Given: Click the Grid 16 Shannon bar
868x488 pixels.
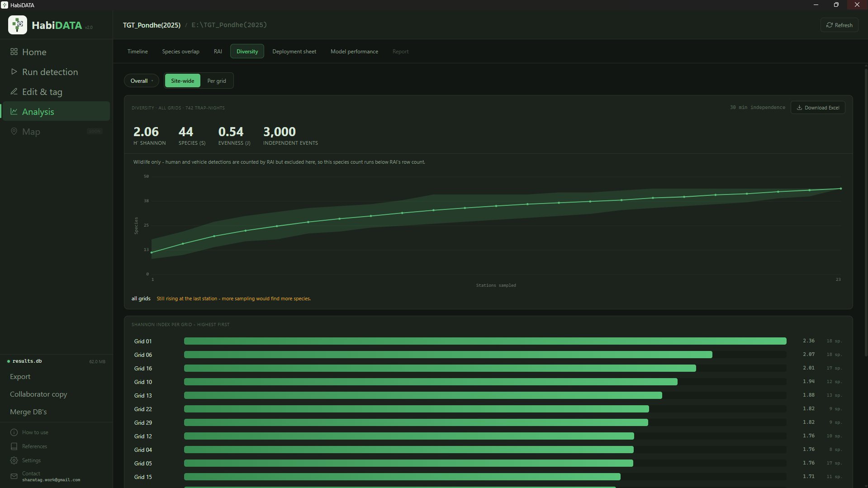Looking at the screenshot, I should pos(440,368).
